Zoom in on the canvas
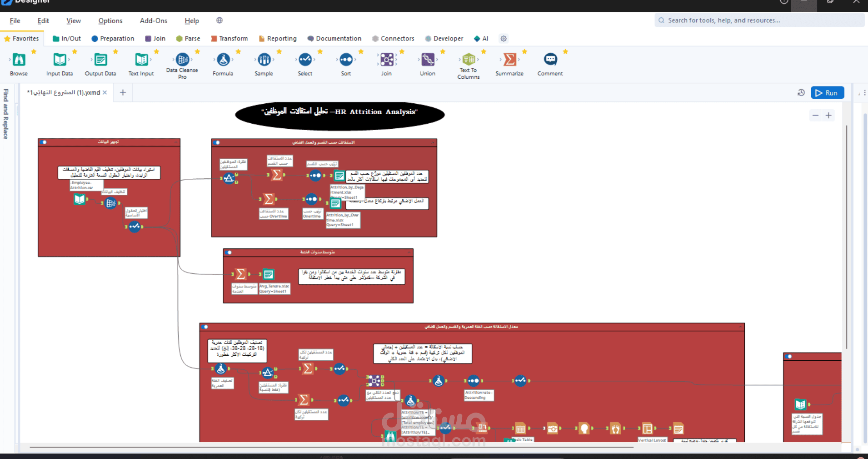868x459 pixels. point(828,116)
